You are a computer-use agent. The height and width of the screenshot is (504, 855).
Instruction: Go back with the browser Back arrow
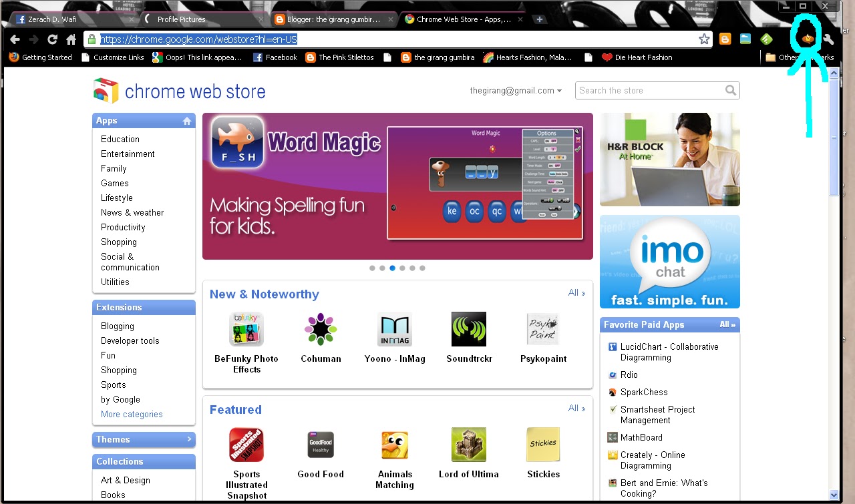15,39
